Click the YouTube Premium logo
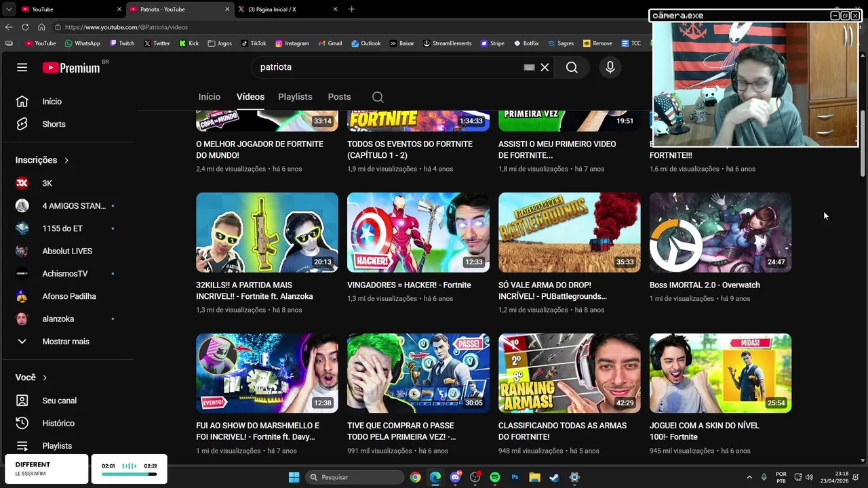The width and height of the screenshot is (868, 488). pyautogui.click(x=72, y=67)
